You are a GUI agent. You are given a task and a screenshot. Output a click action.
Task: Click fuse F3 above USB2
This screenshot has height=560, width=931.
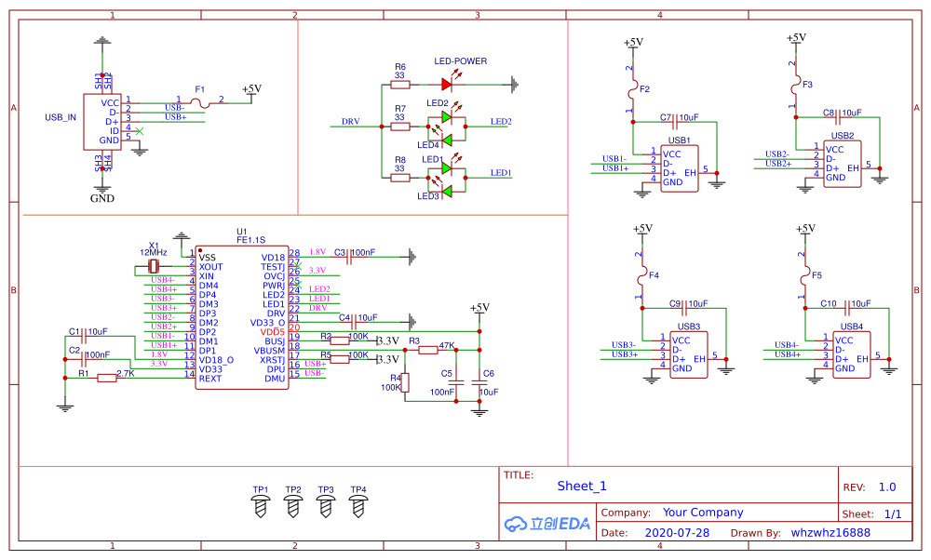(796, 87)
